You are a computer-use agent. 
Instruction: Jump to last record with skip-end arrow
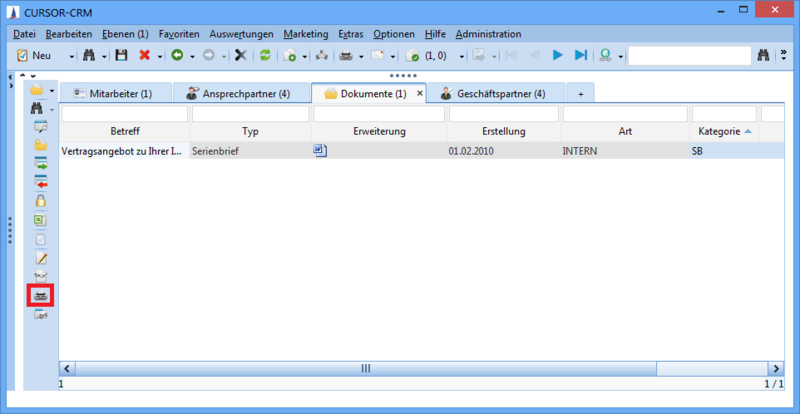click(580, 55)
